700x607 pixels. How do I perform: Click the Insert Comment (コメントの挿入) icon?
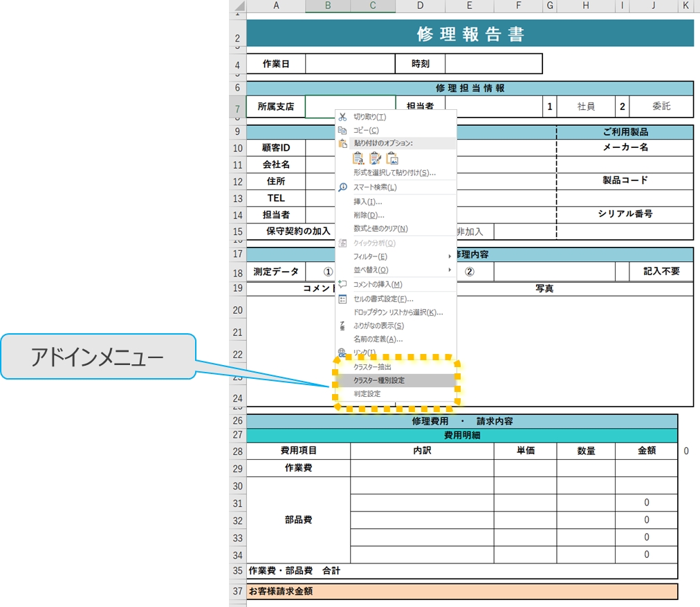pyautogui.click(x=342, y=284)
